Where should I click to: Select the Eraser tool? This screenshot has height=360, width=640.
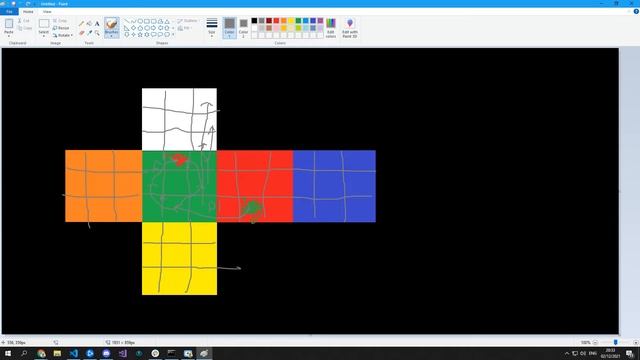pos(82,33)
